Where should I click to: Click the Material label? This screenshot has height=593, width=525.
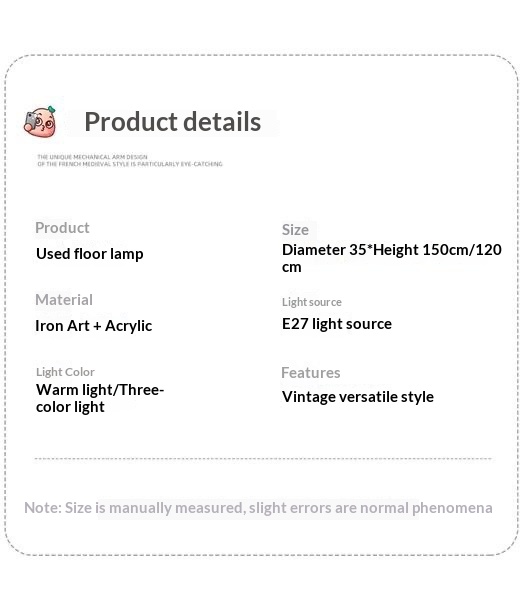pyautogui.click(x=64, y=300)
